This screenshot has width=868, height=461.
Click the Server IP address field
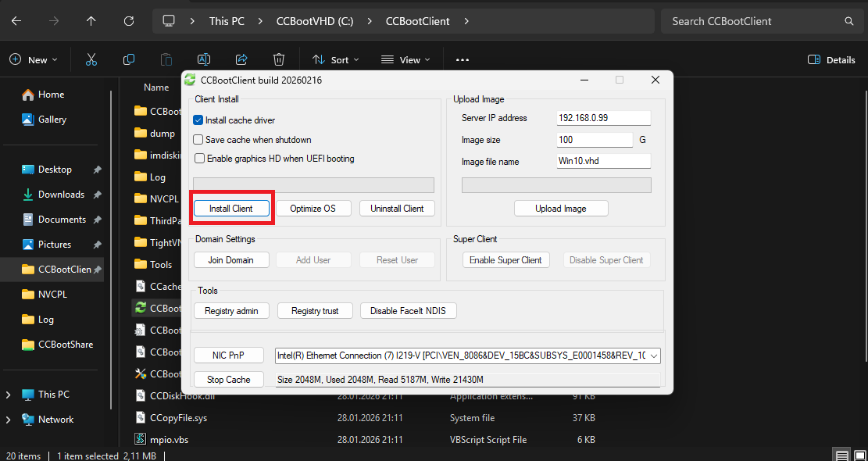[604, 118]
